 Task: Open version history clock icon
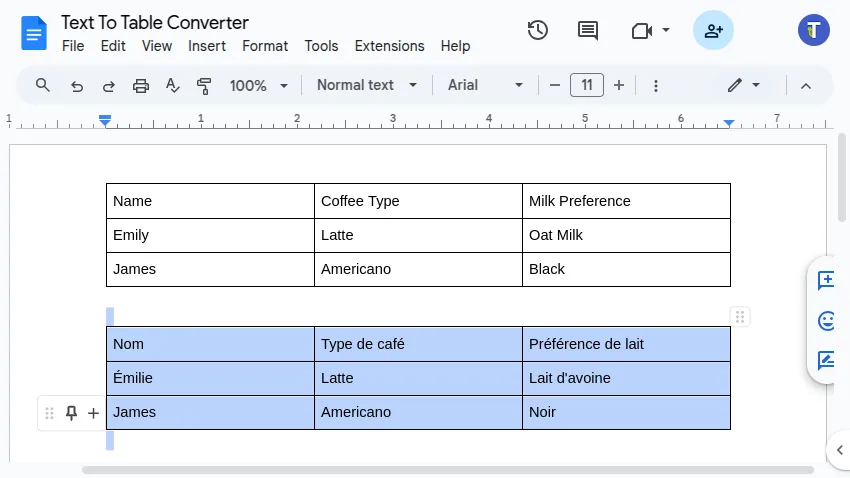[538, 30]
